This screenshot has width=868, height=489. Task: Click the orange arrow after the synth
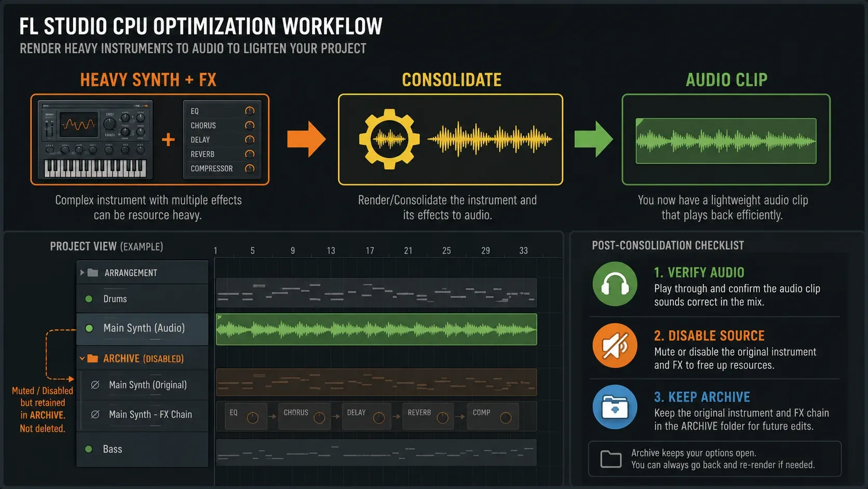pyautogui.click(x=306, y=139)
